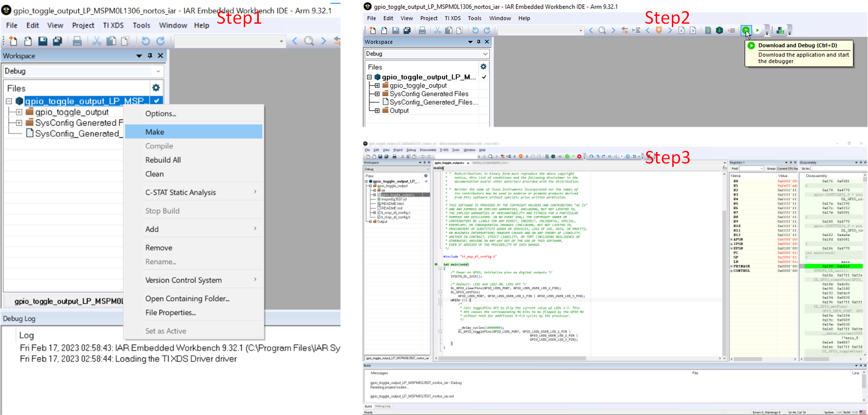Click Find magnifier icon in Step2 toolbar

602,30
